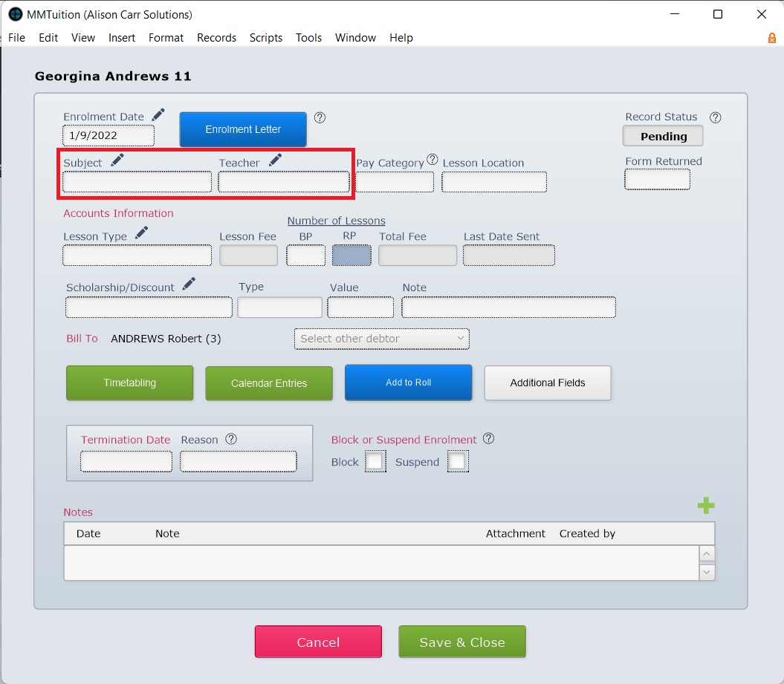Click the Scholarship/Discount field
Screen dimensions: 784x684
(x=149, y=307)
